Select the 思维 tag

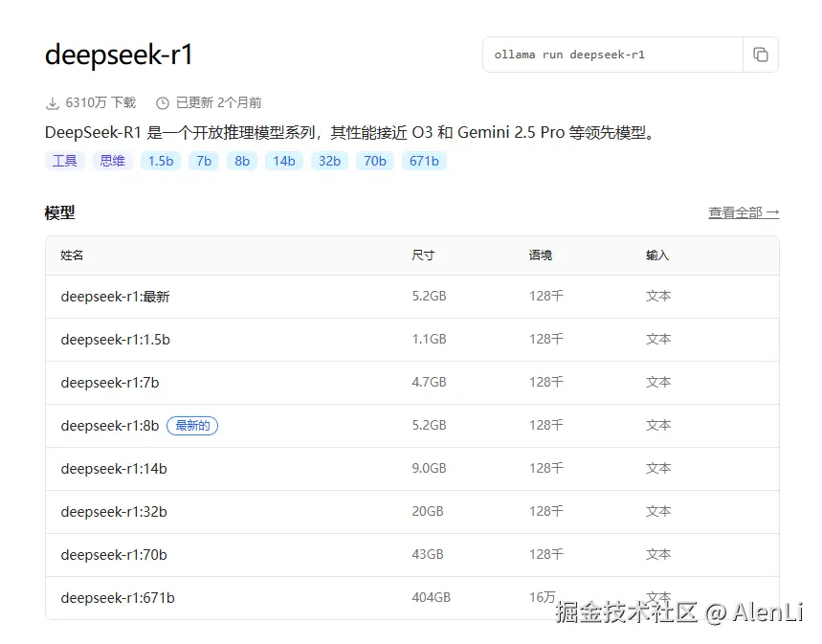point(113,161)
